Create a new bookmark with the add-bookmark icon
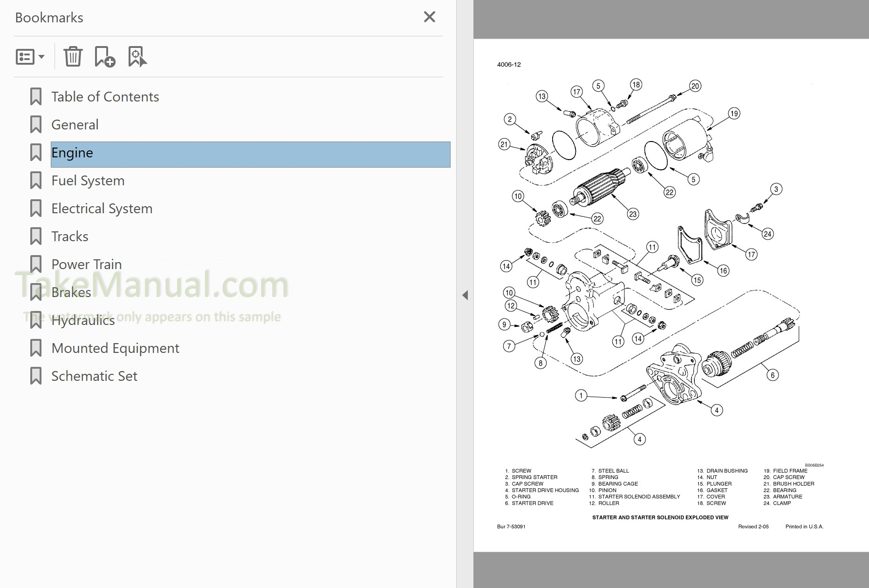Viewport: 869px width, 588px height. pos(103,56)
